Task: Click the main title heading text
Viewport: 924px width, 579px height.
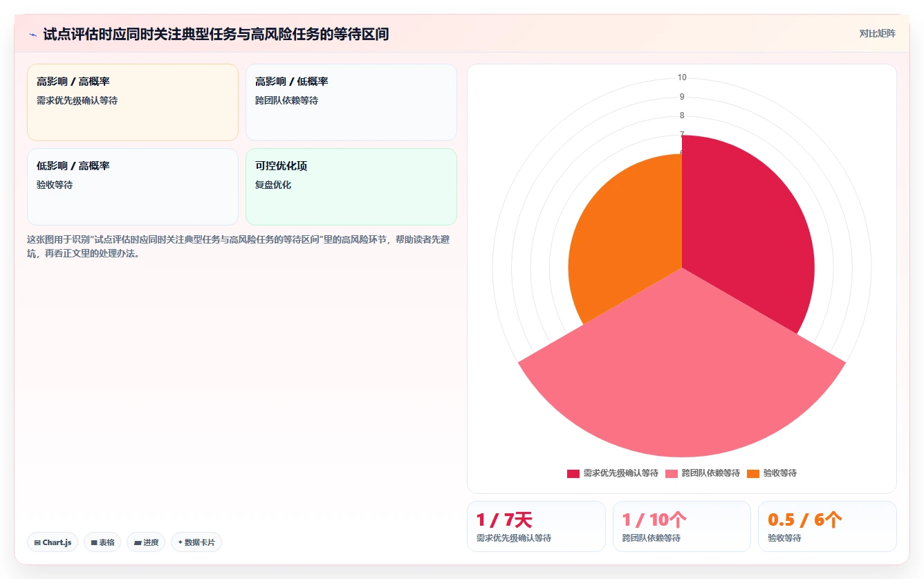Action: [216, 34]
